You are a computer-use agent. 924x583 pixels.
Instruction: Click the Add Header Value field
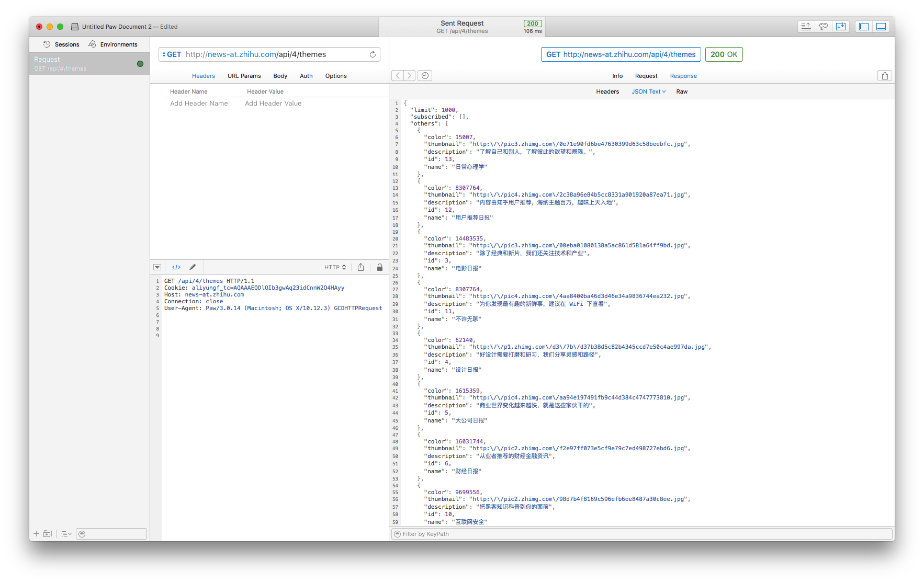pyautogui.click(x=273, y=104)
